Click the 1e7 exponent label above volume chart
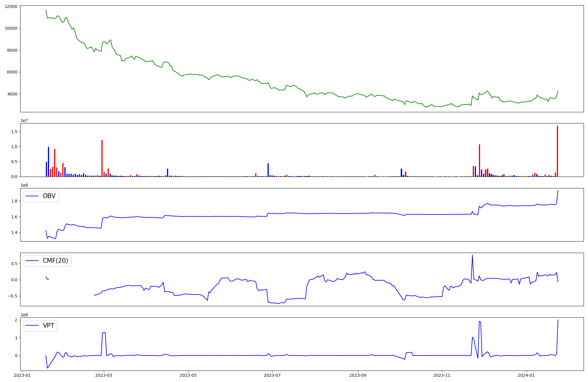588x382 pixels. [25, 120]
